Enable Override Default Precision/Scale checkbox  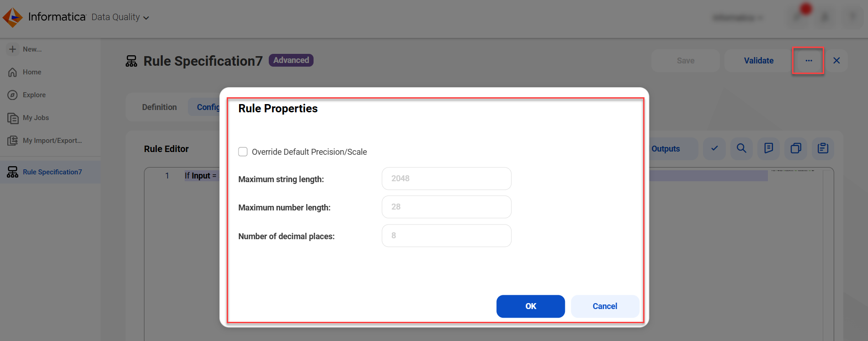click(x=243, y=152)
